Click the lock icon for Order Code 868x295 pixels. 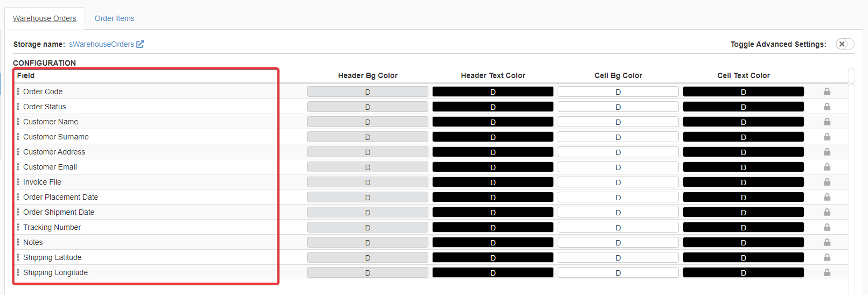pyautogui.click(x=827, y=92)
